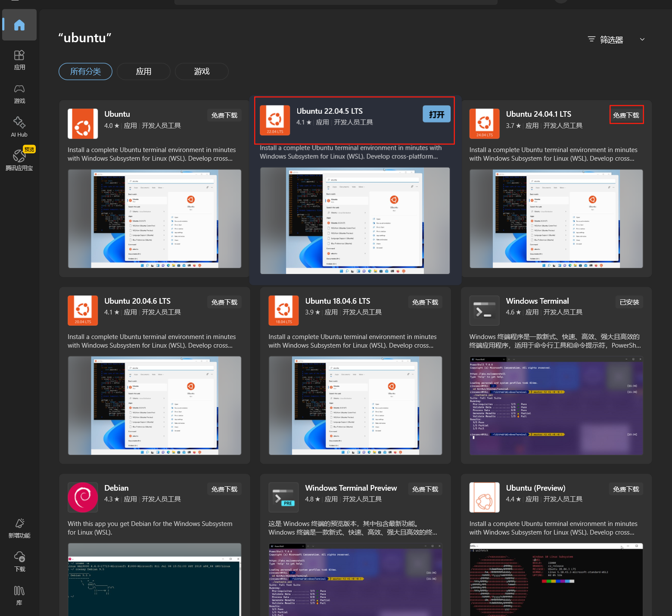Click the "Ubuntu 18.04.6 LTS" title
Screen dimensions: 672x616
tap(338, 301)
